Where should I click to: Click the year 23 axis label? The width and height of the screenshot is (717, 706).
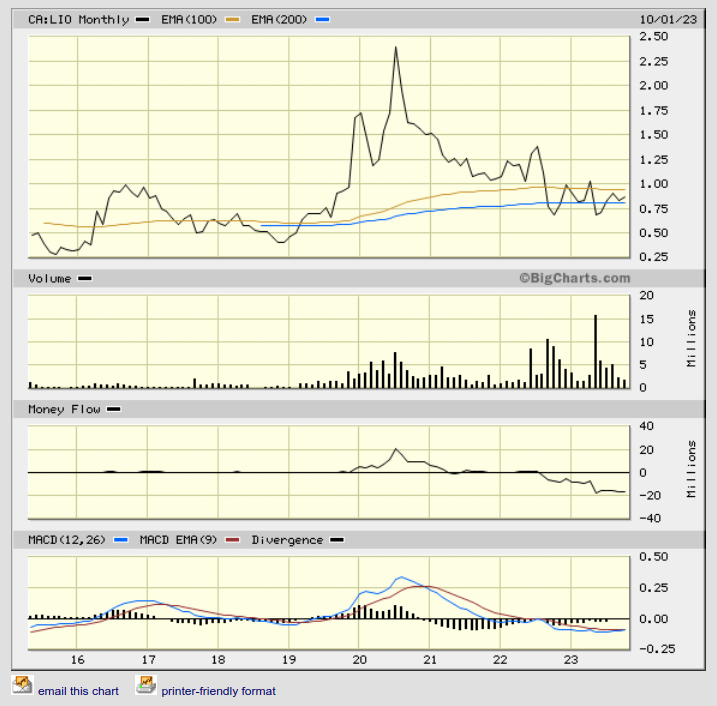tap(571, 660)
